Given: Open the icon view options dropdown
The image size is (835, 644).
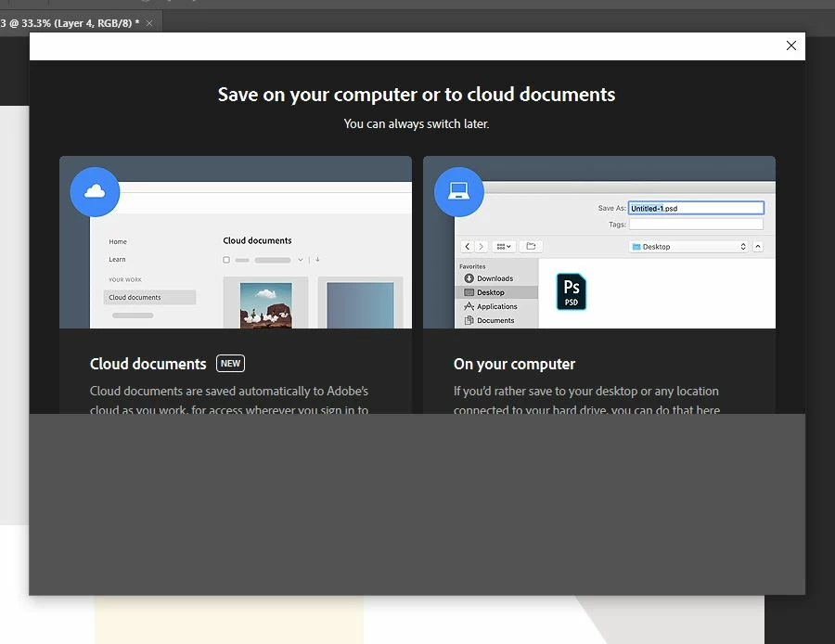Looking at the screenshot, I should click(x=503, y=246).
